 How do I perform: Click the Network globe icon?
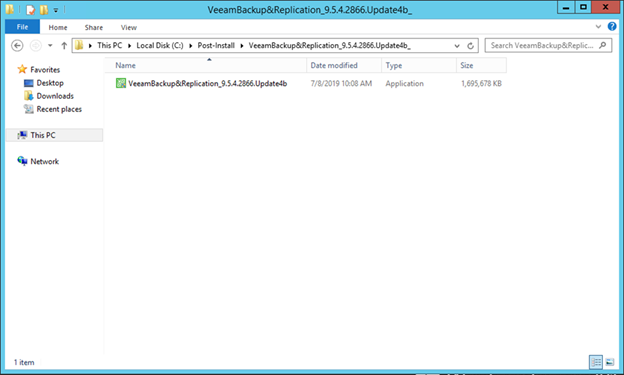pos(22,161)
